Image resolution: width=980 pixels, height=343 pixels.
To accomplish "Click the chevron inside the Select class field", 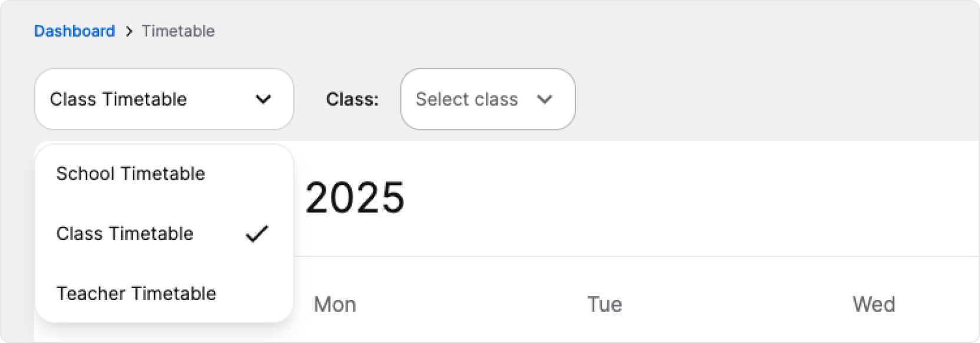I will pos(545,99).
